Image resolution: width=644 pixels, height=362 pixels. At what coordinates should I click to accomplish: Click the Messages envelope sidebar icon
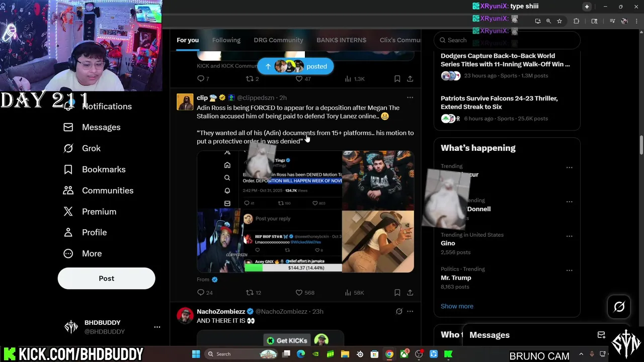click(x=68, y=127)
